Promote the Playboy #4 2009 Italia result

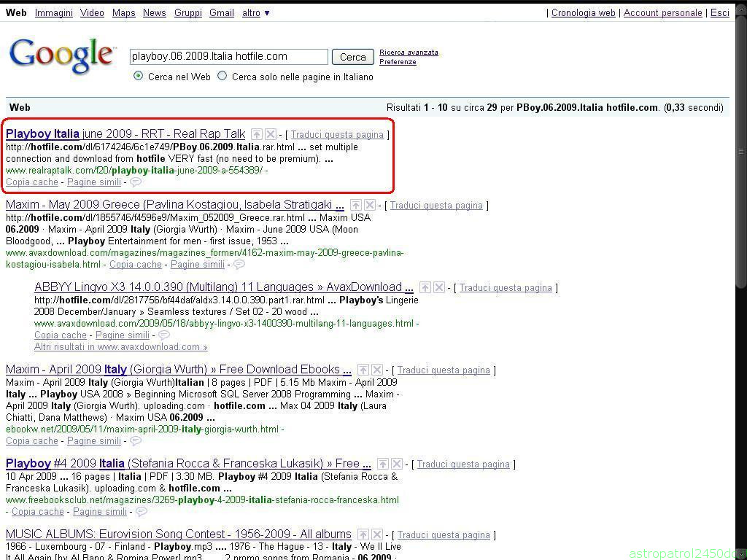pyautogui.click(x=382, y=464)
